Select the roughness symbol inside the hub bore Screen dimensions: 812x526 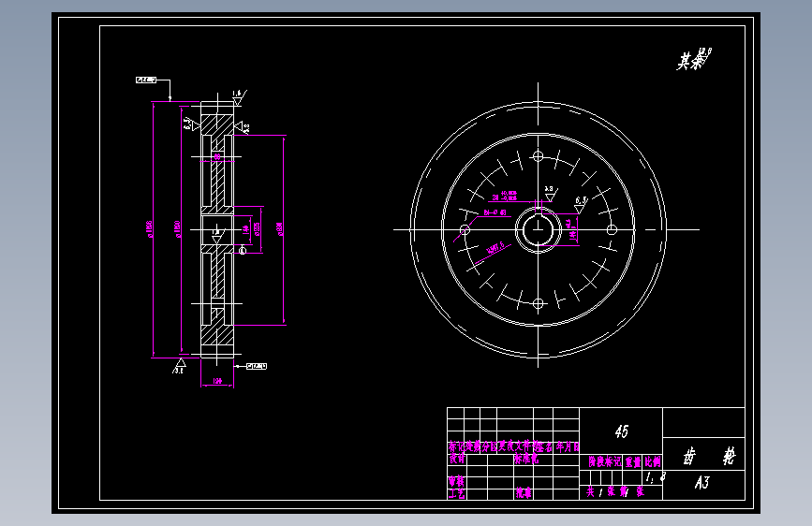[x=217, y=236]
